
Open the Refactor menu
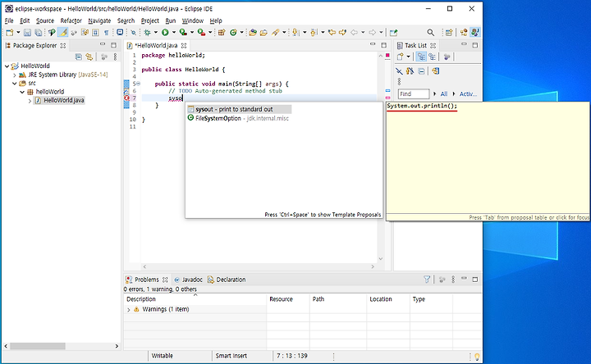(x=71, y=20)
